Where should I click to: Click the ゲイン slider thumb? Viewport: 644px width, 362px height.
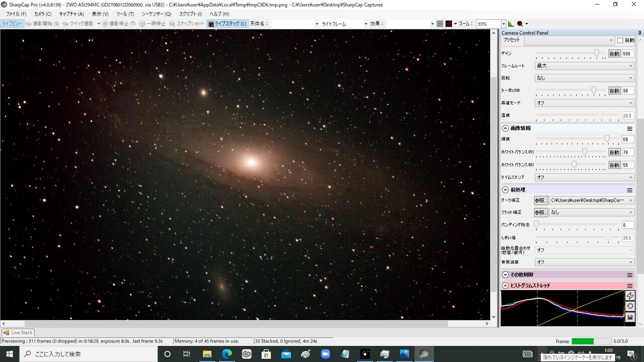tap(597, 53)
